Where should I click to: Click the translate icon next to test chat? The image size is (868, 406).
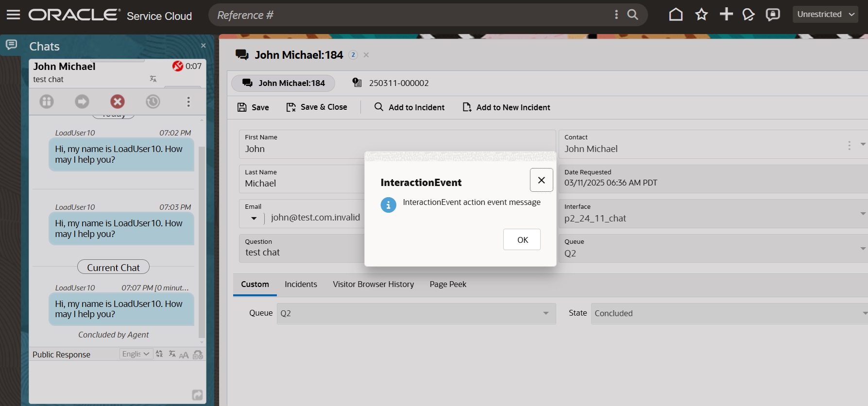[153, 79]
